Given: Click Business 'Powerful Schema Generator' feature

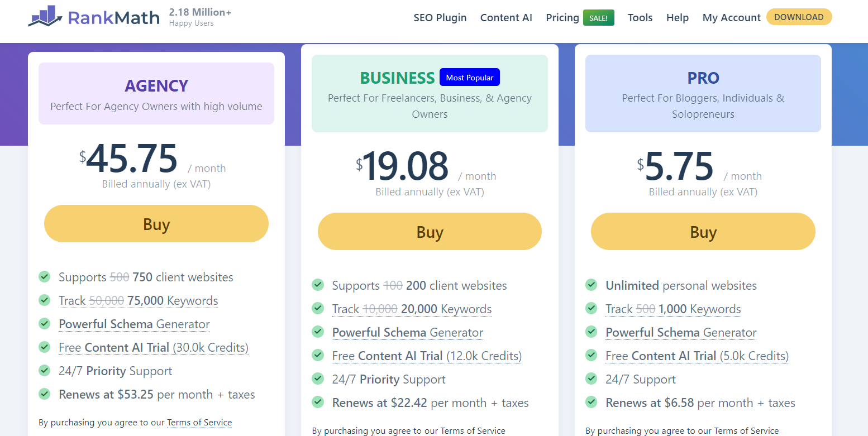Looking at the screenshot, I should tap(408, 332).
